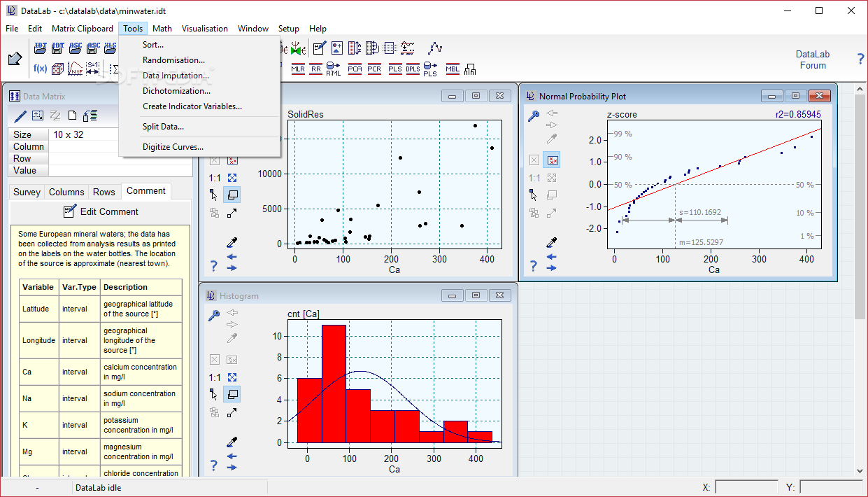Open the RML toolbar icon
The height and width of the screenshot is (497, 868).
click(334, 69)
